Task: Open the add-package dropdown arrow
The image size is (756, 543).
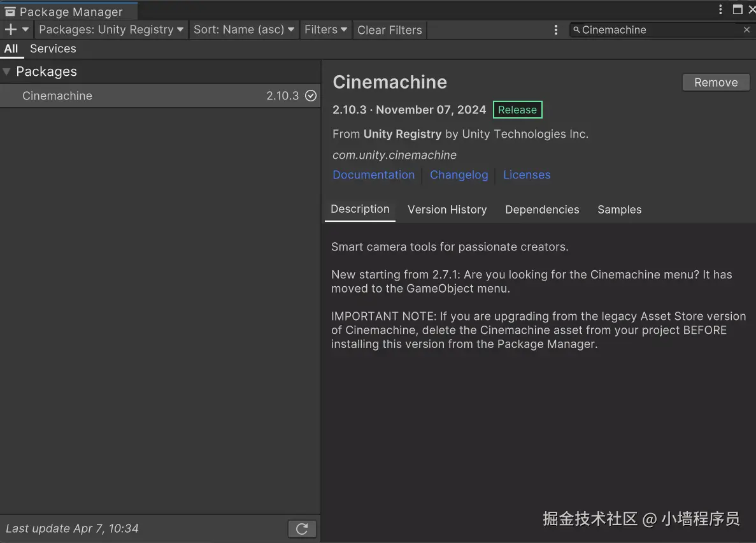Action: 25,29
